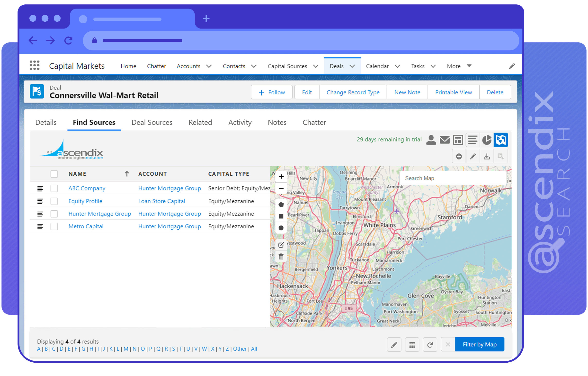The image size is (588, 376).
Task: Click the download export icon
Action: [x=487, y=156]
